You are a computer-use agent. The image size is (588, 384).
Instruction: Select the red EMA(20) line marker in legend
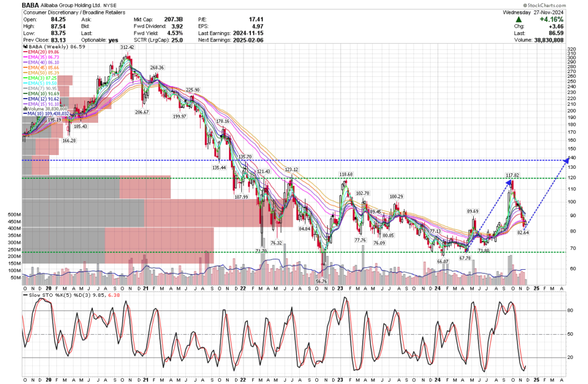26,52
